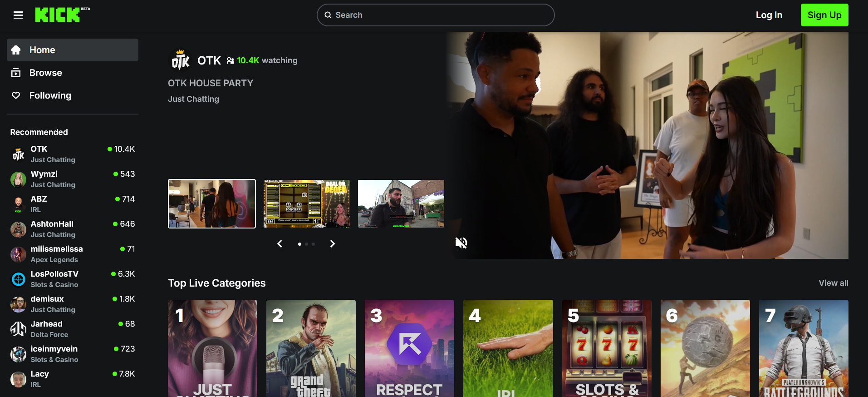
Task: Click Lacy channel name in sidebar
Action: coord(39,374)
